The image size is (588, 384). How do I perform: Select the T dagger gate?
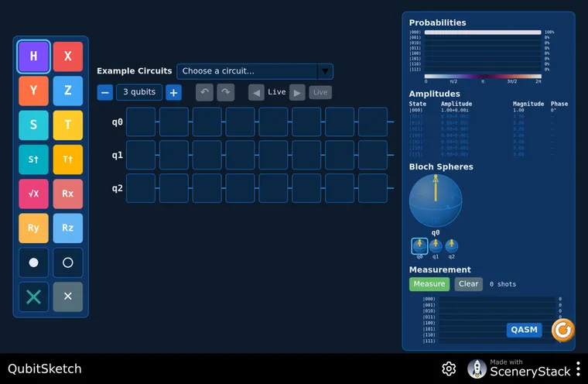pyautogui.click(x=68, y=159)
